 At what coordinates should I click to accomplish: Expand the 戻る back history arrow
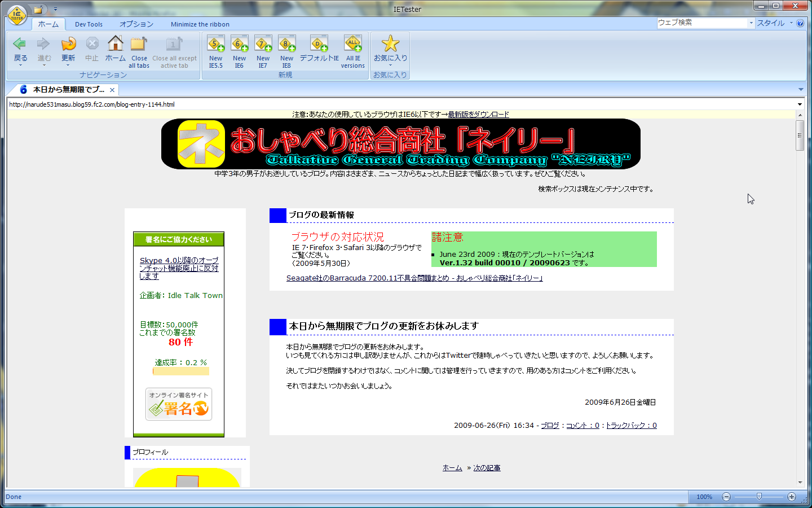pyautogui.click(x=20, y=65)
